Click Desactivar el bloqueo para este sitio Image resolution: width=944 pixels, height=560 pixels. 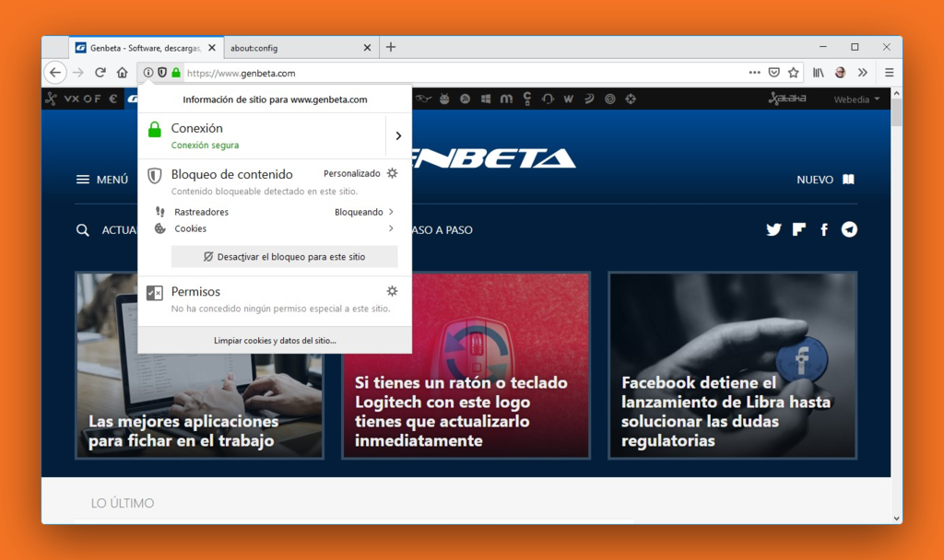pyautogui.click(x=284, y=256)
